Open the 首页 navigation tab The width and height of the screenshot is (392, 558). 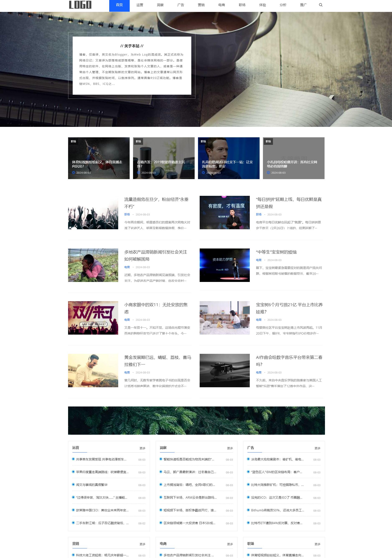click(119, 5)
